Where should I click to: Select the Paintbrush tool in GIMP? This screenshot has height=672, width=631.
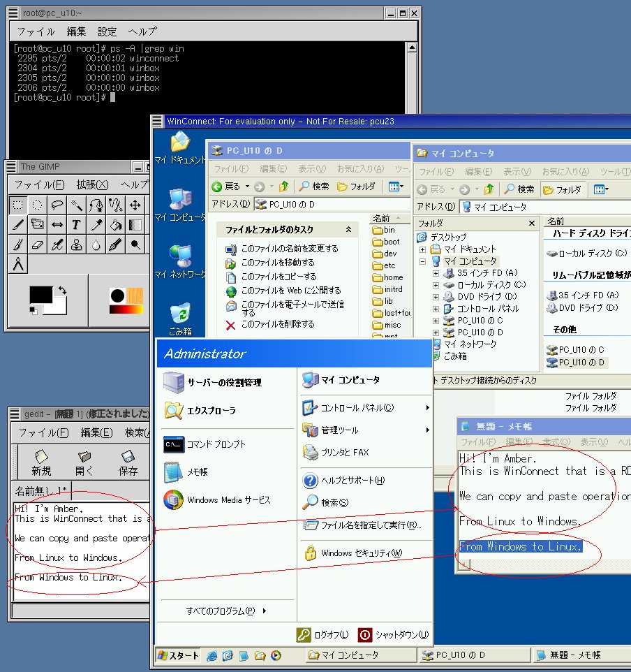point(18,244)
